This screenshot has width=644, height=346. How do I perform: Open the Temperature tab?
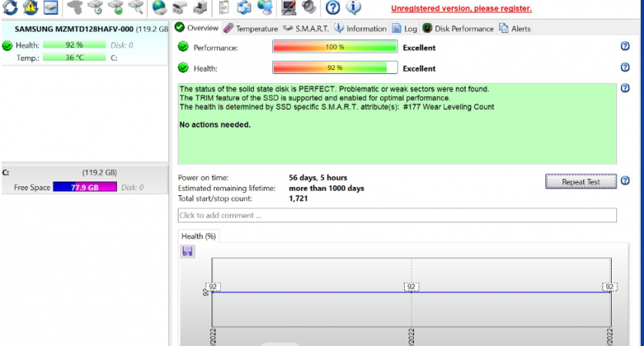251,28
